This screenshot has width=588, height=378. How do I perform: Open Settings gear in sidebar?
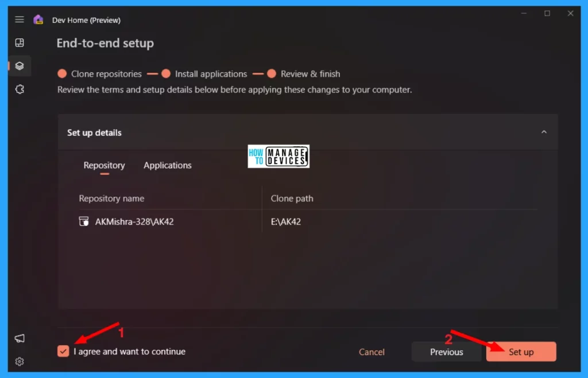coord(20,361)
